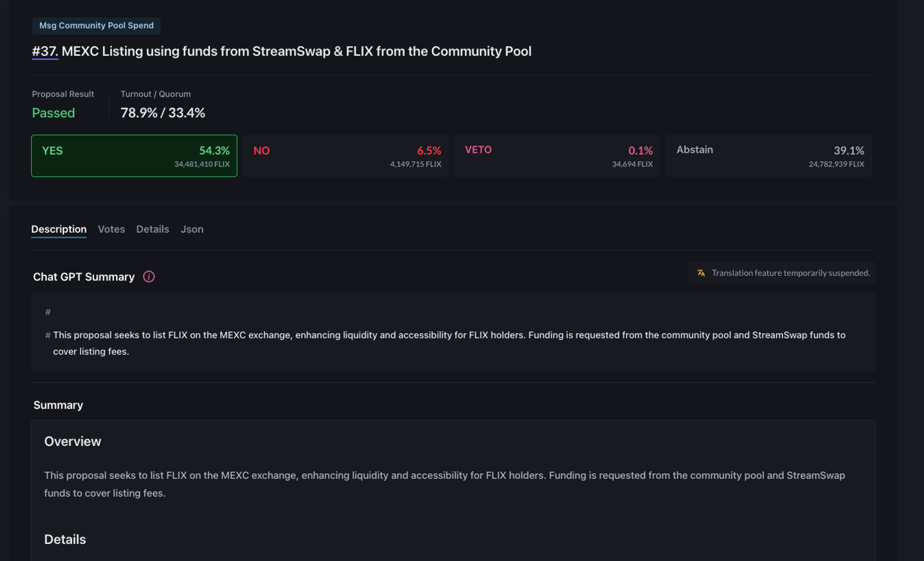This screenshot has width=924, height=561.
Task: Click the NO 6.5% vote card
Action: (346, 156)
